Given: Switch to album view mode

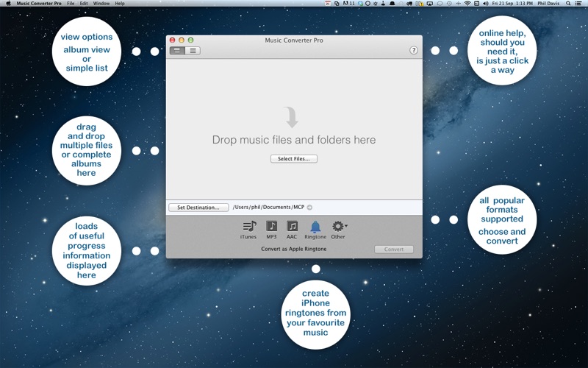Looking at the screenshot, I should (x=177, y=51).
